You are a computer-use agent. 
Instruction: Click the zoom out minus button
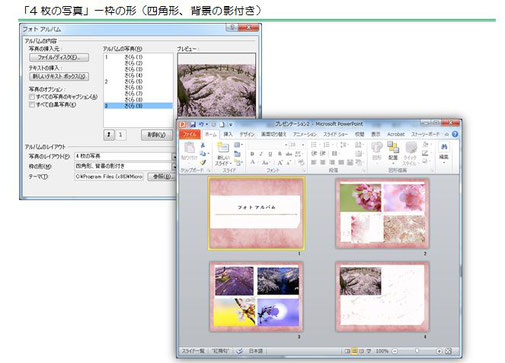(x=395, y=351)
